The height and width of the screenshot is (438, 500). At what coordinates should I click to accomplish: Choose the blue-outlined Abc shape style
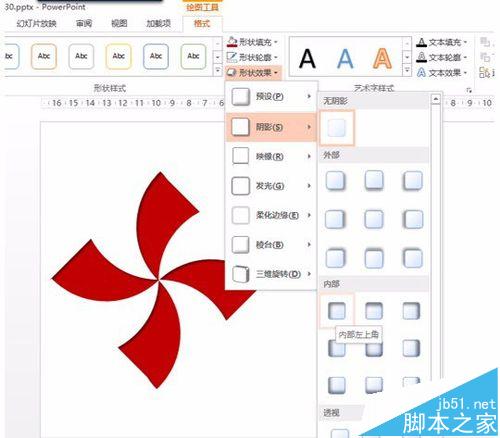click(x=156, y=56)
